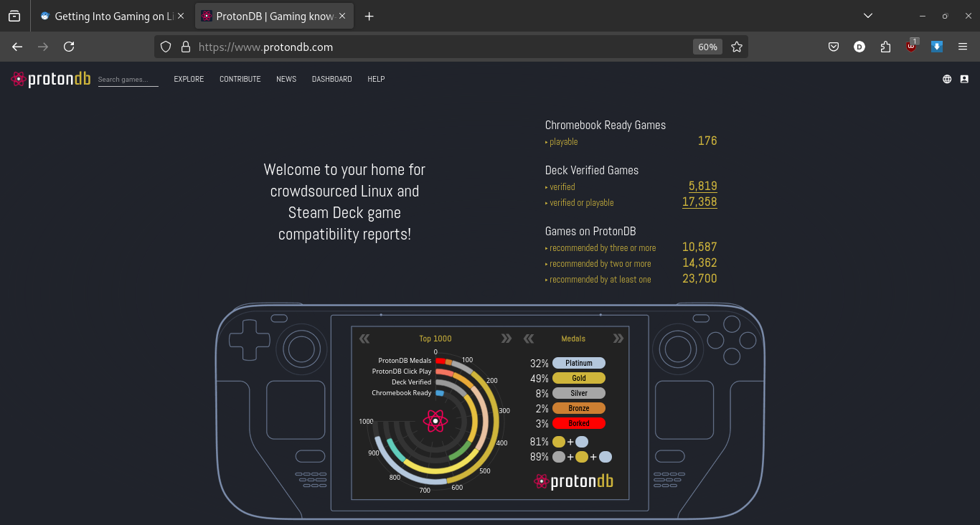Click the 17,358 verified or playable link

699,202
